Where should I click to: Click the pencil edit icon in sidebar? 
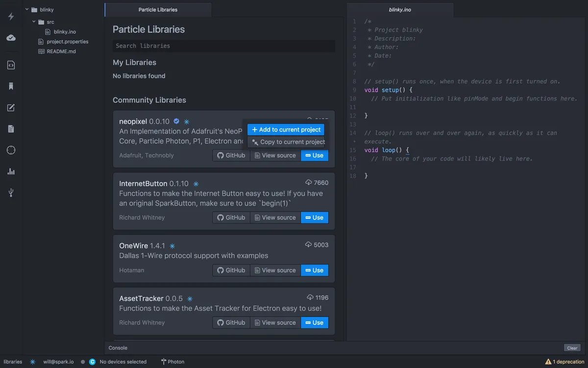coord(11,108)
